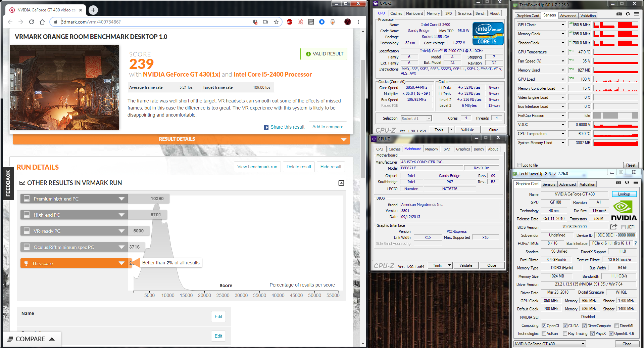Click Add to compare button
This screenshot has width=644, height=348.
pyautogui.click(x=328, y=127)
